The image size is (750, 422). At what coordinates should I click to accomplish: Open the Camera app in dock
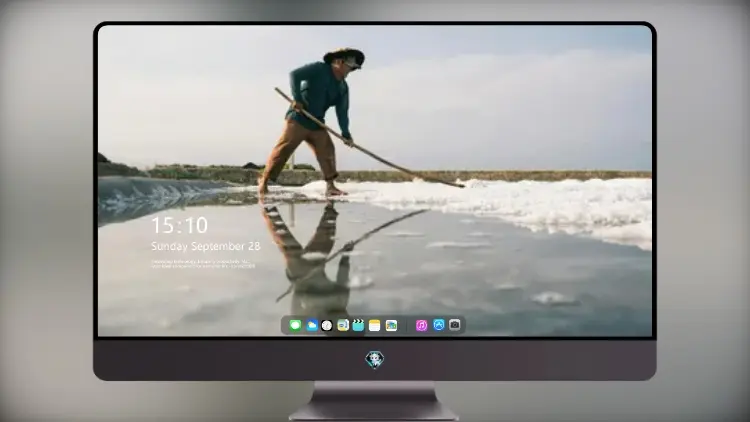pos(455,325)
